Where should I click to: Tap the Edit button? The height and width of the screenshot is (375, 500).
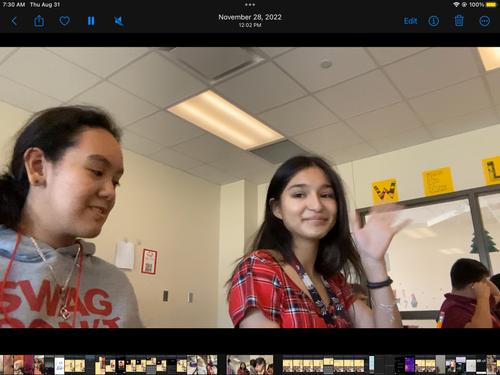[410, 21]
